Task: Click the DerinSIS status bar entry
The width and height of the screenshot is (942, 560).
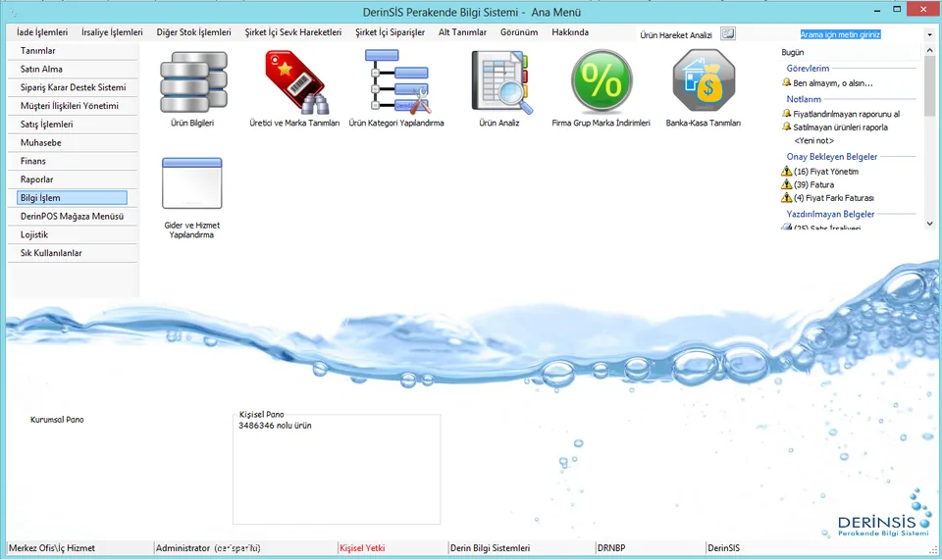Action: (x=723, y=548)
